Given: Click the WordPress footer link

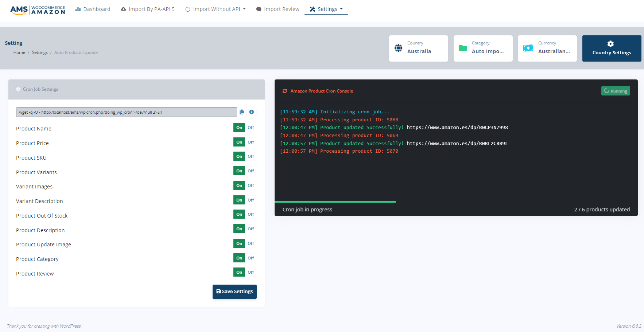Looking at the screenshot, I should [70, 326].
